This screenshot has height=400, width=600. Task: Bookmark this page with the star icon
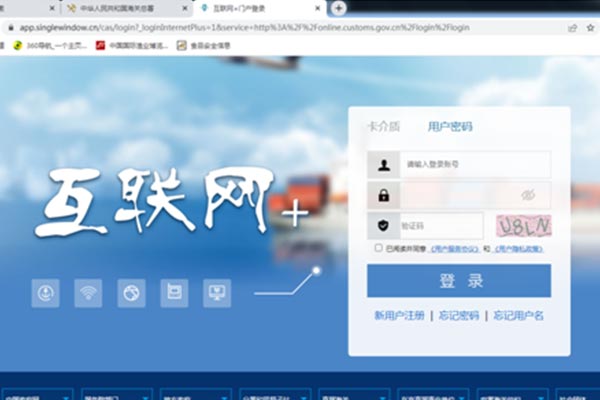click(590, 28)
